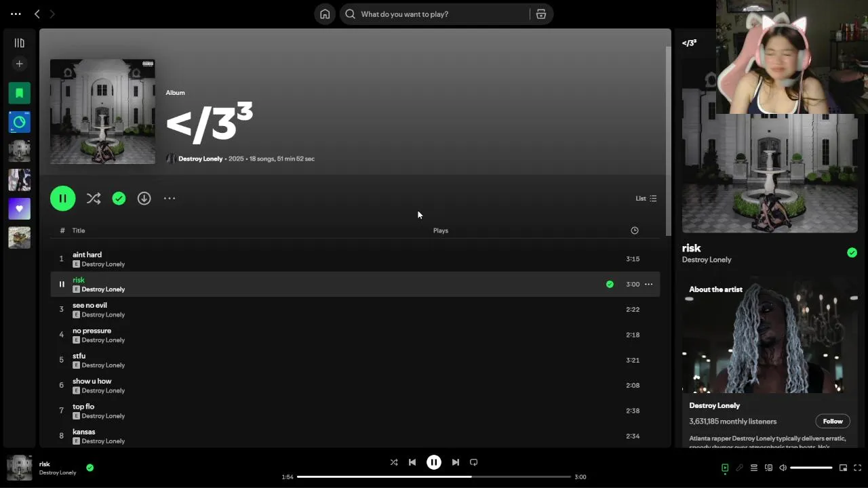Screen dimensions: 868x488
Task: Click the album cover art in header
Action: click(x=102, y=112)
